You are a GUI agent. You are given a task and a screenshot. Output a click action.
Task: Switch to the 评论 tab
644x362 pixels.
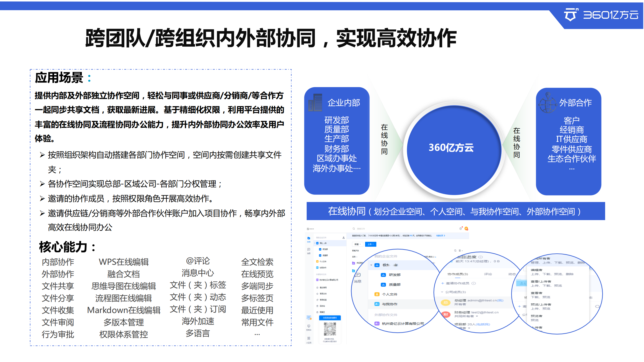(488, 274)
